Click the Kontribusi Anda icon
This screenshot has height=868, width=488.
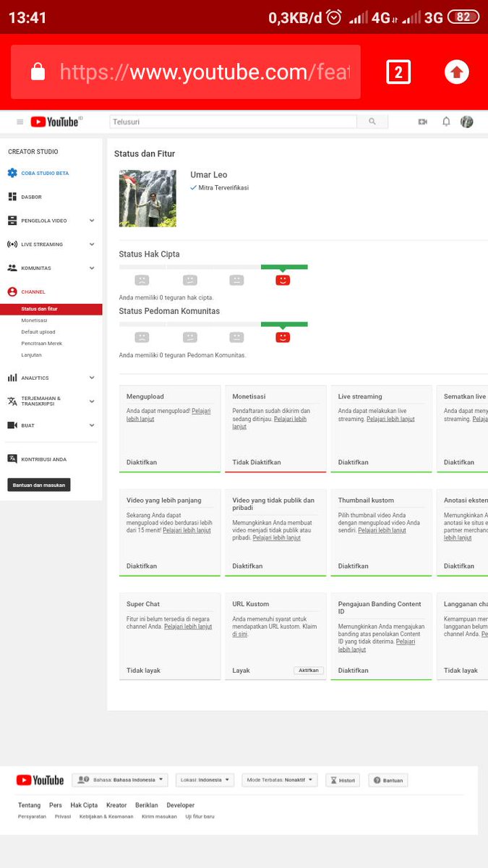click(12, 459)
